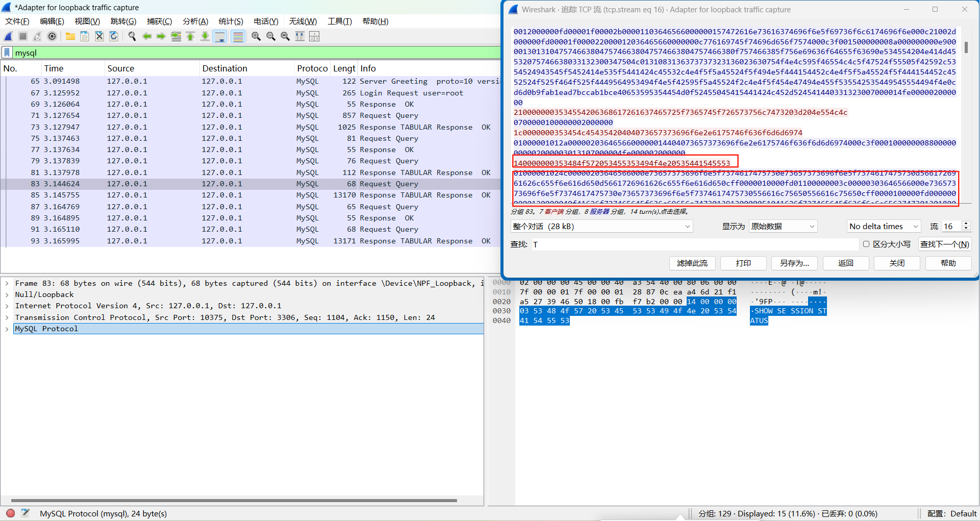
Task: Go forward in packet history
Action: point(161,36)
